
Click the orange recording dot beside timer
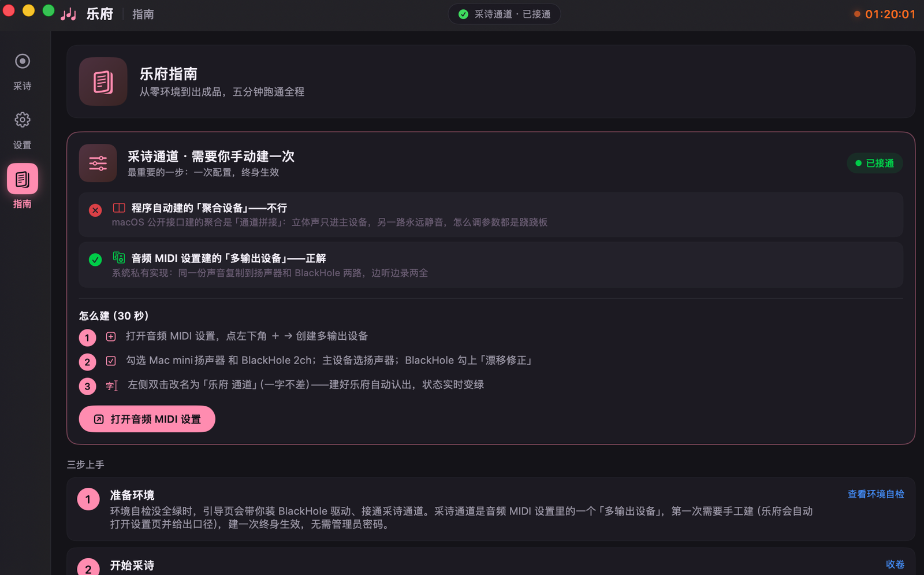(x=857, y=14)
